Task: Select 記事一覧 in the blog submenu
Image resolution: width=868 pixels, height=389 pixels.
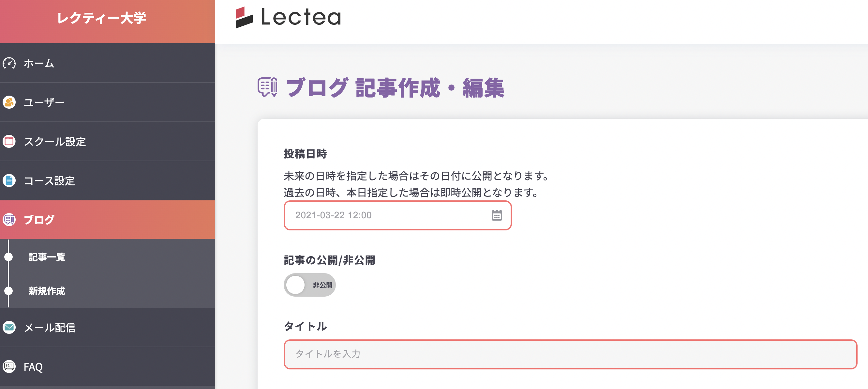Action: [47, 257]
